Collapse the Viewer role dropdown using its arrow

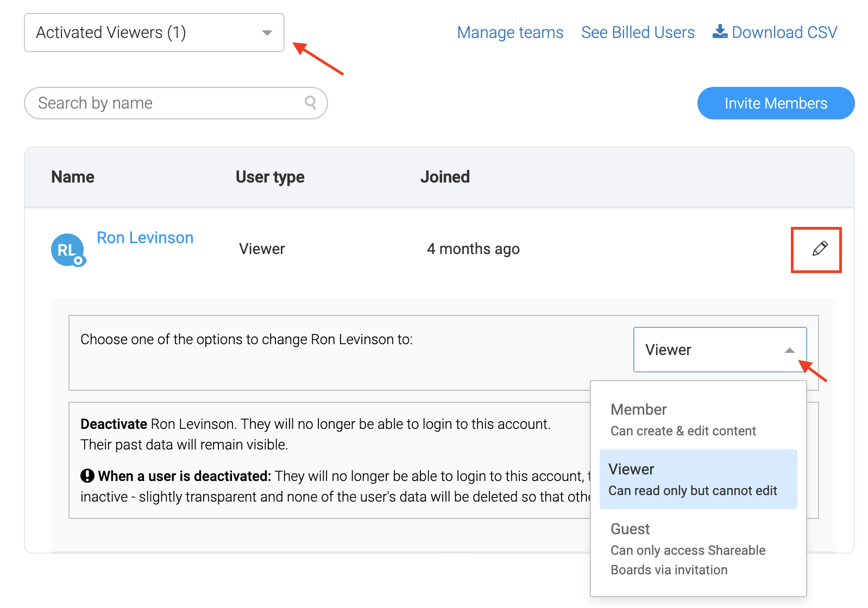point(789,350)
